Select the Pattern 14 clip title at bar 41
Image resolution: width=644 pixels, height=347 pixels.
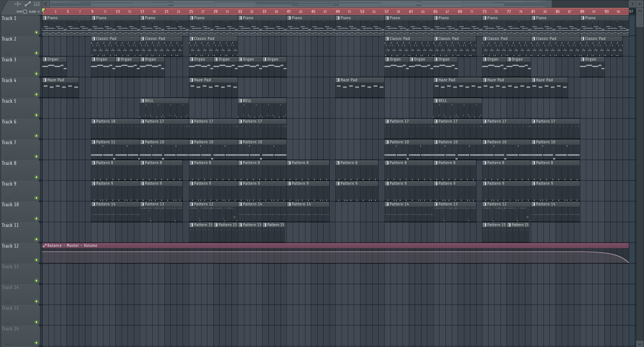[x=301, y=204]
